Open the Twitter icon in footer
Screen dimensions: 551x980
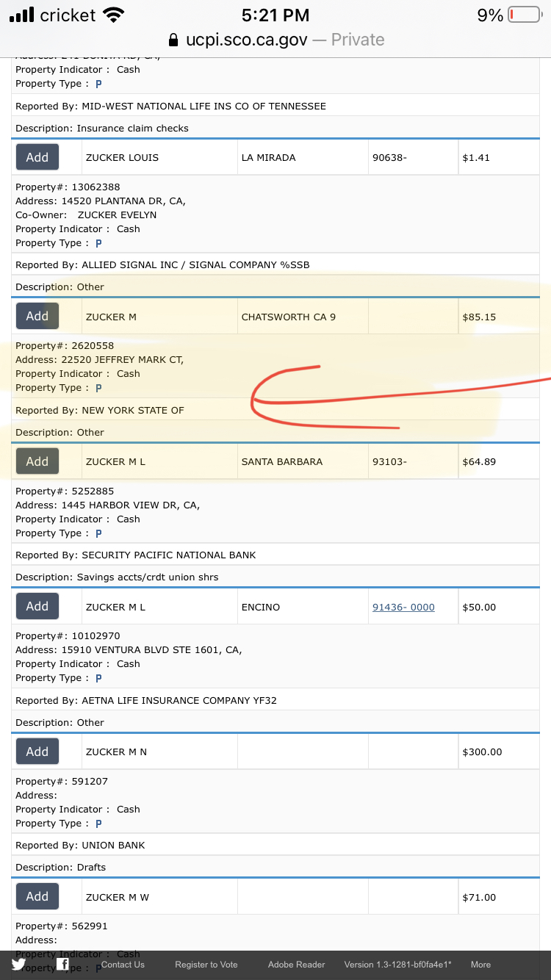coord(18,965)
